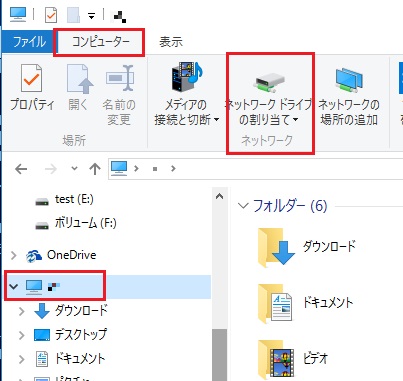Open the recent locations dropdown chevron

pyautogui.click(x=75, y=169)
